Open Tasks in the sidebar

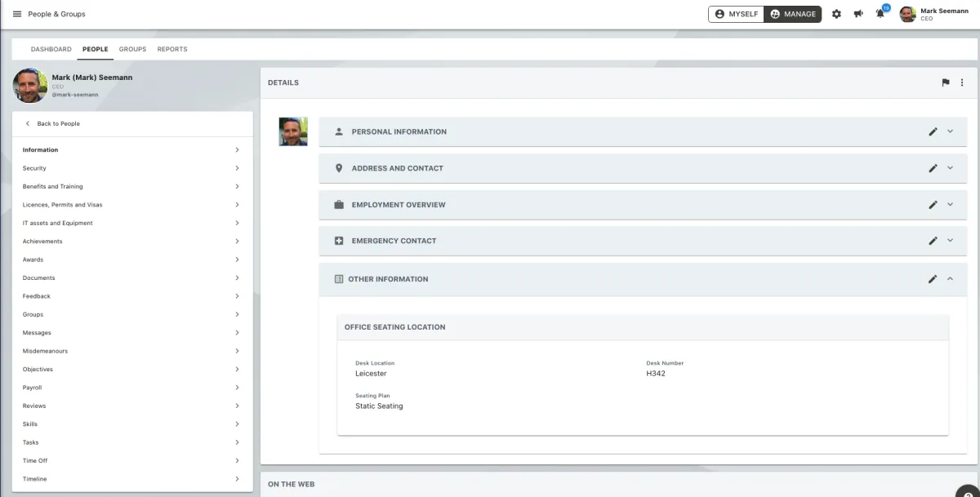pos(132,442)
